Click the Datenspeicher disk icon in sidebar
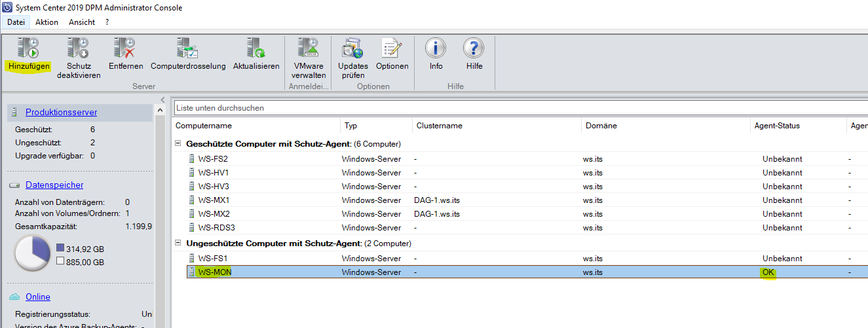The image size is (868, 328). point(15,185)
